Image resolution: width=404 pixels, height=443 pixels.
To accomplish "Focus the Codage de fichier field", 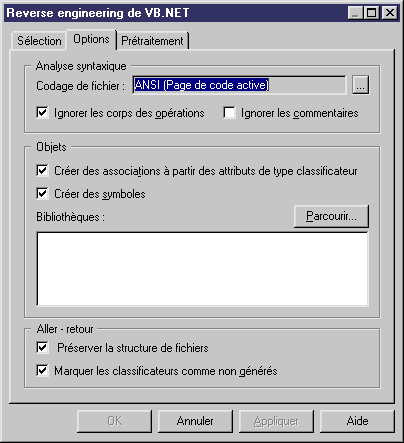I will pyautogui.click(x=239, y=85).
